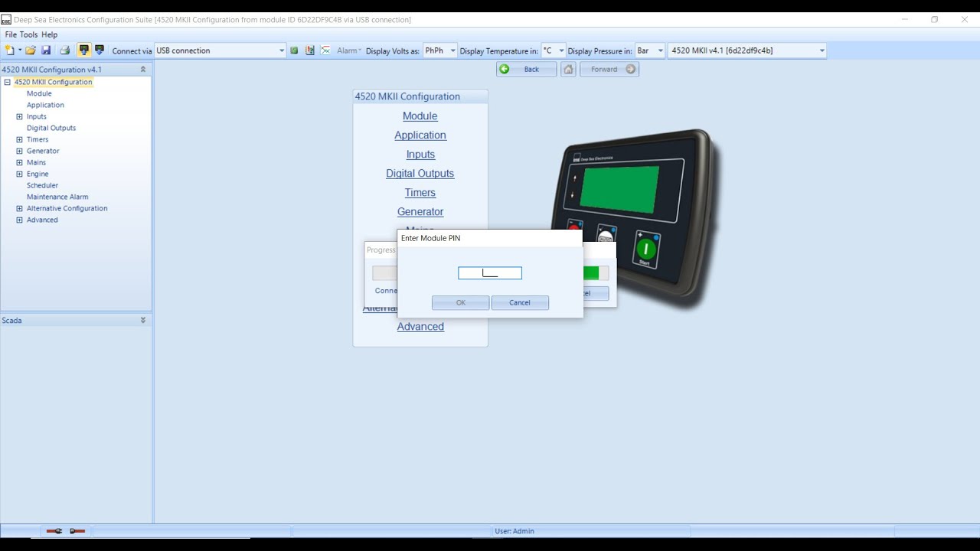Click the status bar plug connector icon
980x551 pixels.
click(54, 531)
